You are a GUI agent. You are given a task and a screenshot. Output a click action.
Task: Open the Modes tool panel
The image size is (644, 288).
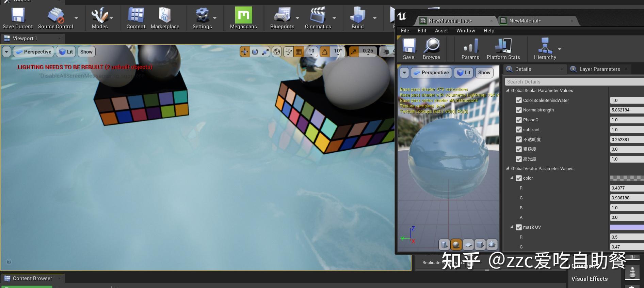coord(100,18)
